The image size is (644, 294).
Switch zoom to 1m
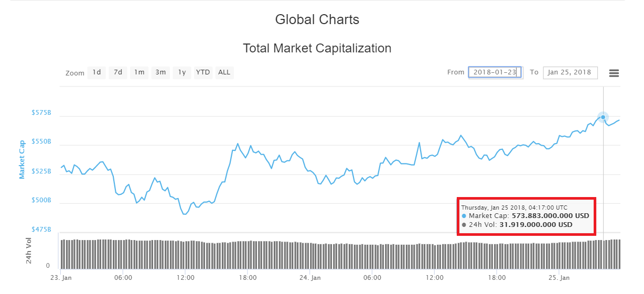[x=139, y=72]
